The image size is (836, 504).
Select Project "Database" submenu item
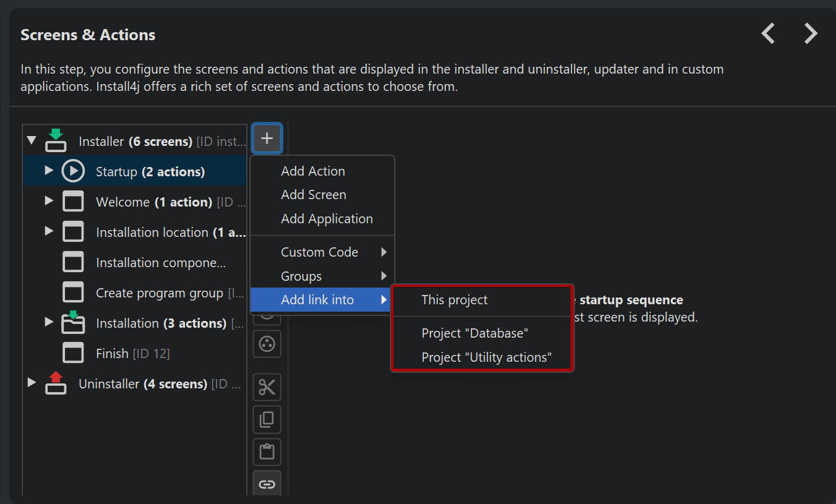tap(475, 333)
